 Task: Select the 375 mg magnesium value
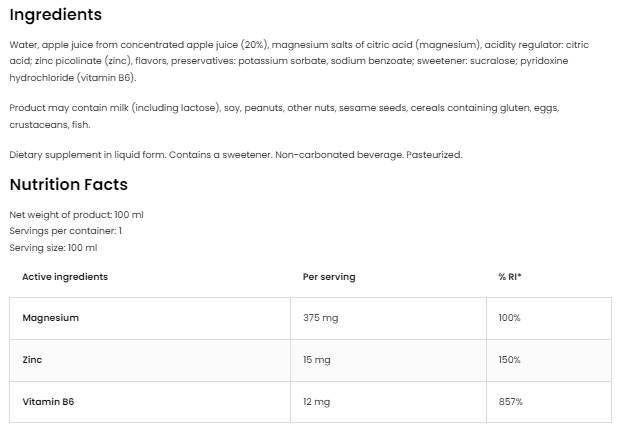click(x=320, y=318)
